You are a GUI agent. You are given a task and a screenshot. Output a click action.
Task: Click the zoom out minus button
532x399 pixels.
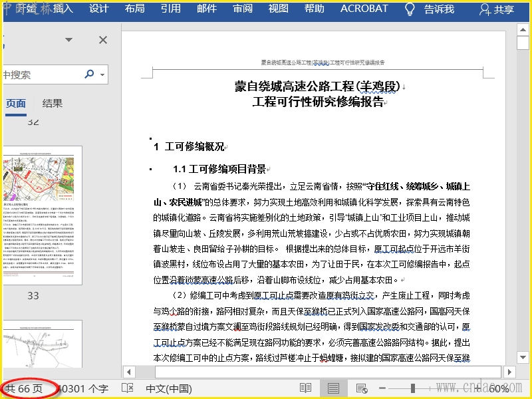[382, 388]
